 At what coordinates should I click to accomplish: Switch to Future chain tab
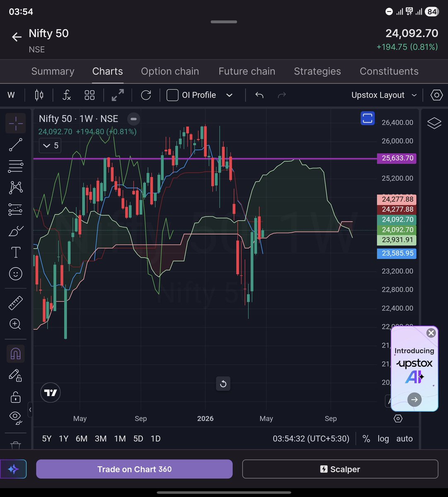pos(247,71)
